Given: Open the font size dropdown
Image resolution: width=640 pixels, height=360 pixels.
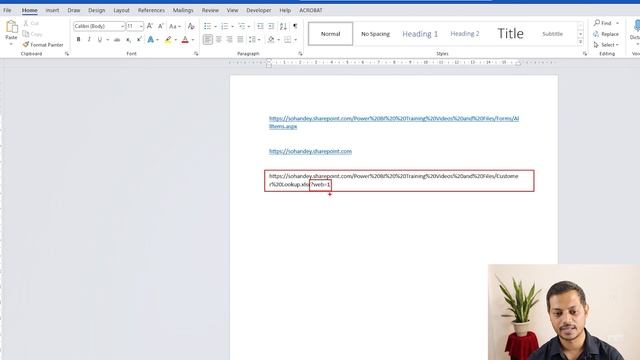Looking at the screenshot, I should tap(141, 26).
